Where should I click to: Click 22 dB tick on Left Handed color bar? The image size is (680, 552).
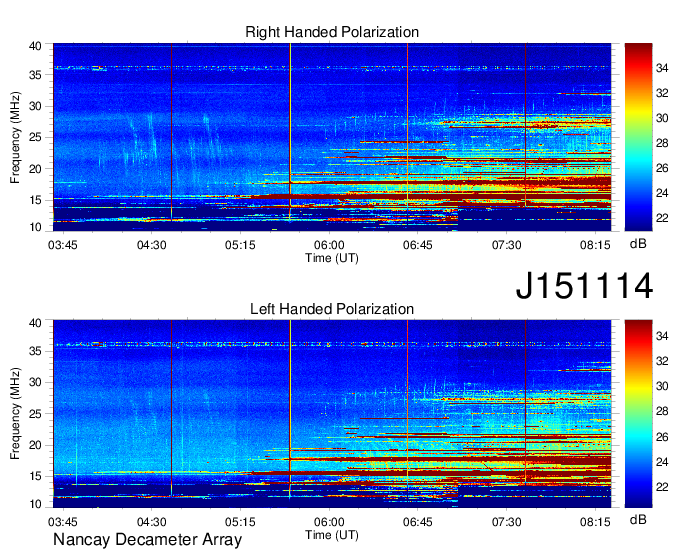[662, 487]
